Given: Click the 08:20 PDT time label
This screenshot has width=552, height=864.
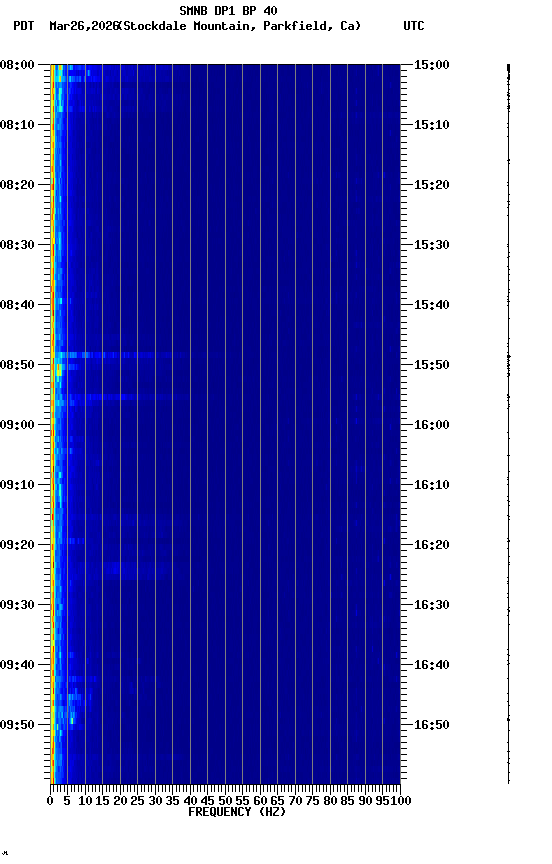Looking at the screenshot, I should point(17,185).
